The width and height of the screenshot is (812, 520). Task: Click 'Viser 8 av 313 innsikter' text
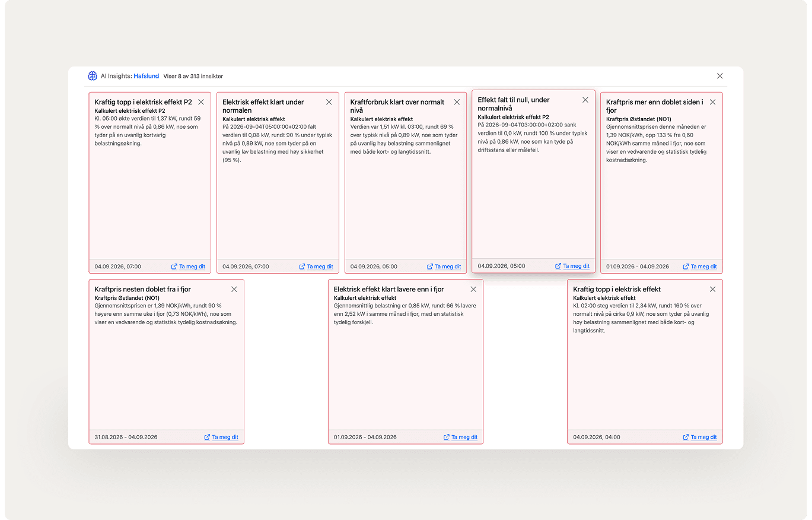tap(193, 76)
